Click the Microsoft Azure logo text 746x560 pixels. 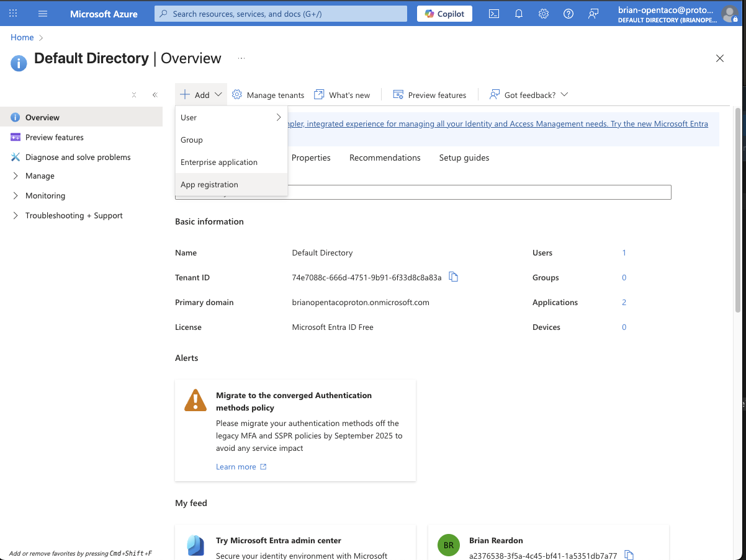coord(104,14)
